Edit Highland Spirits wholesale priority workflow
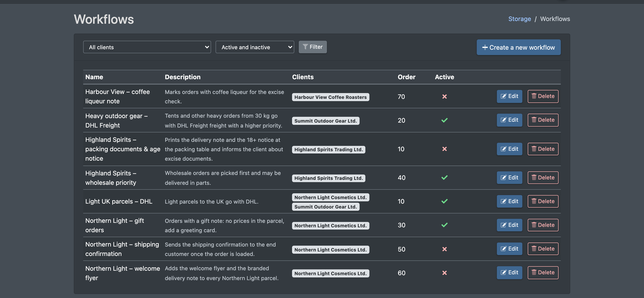644x298 pixels. 509,178
